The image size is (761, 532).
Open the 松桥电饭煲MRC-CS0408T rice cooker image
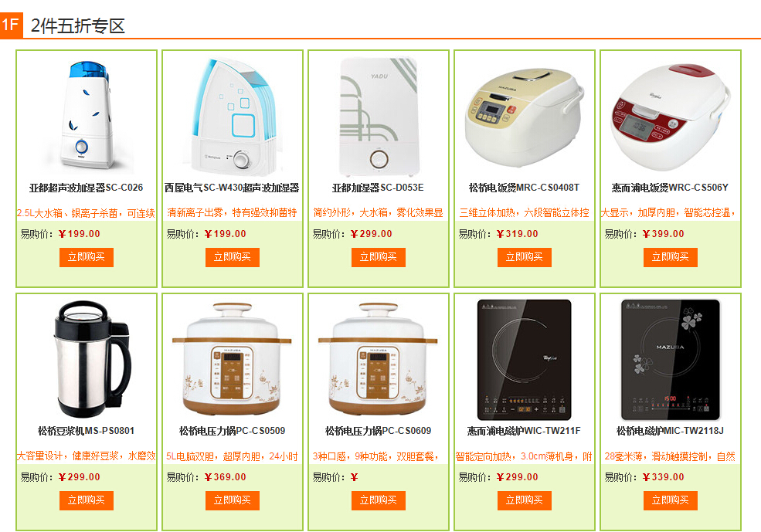pyautogui.click(x=525, y=117)
